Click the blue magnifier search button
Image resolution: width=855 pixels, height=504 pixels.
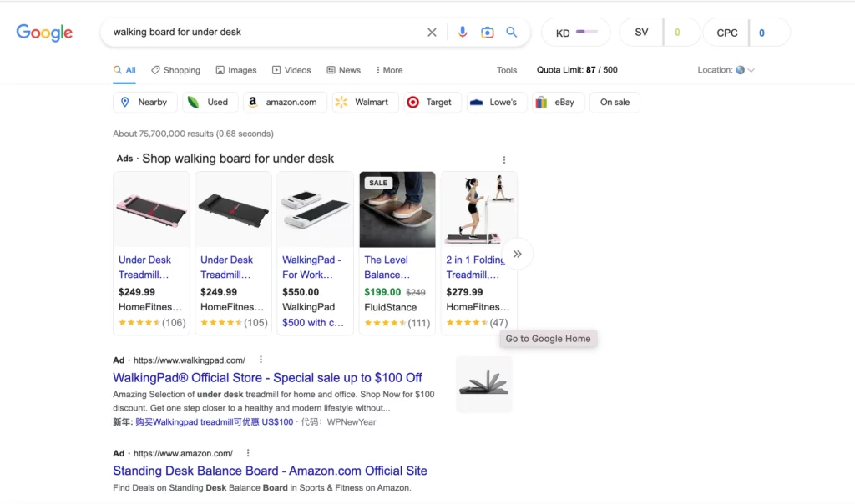(x=512, y=33)
